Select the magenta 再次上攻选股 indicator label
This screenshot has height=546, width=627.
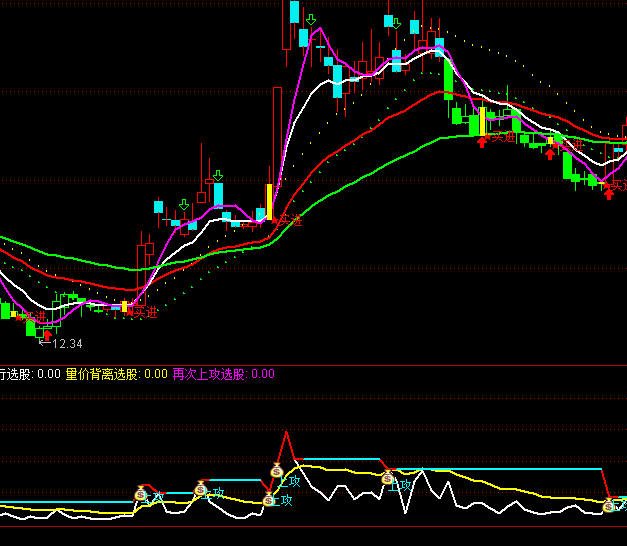(x=210, y=374)
